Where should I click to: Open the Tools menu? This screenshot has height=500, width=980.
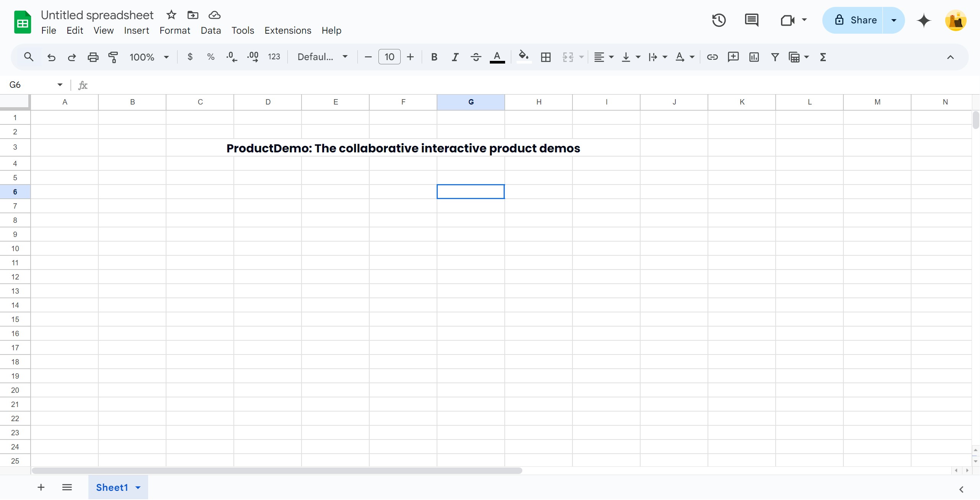click(x=243, y=30)
